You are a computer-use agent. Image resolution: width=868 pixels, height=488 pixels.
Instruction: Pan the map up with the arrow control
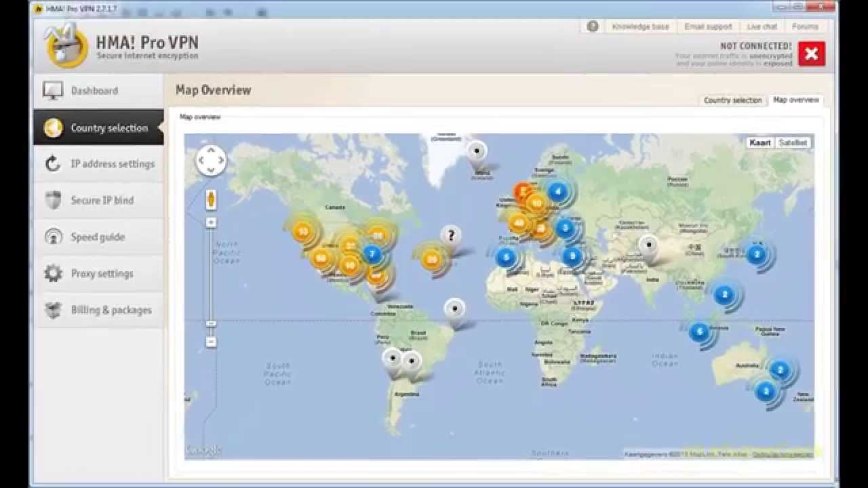(x=211, y=150)
